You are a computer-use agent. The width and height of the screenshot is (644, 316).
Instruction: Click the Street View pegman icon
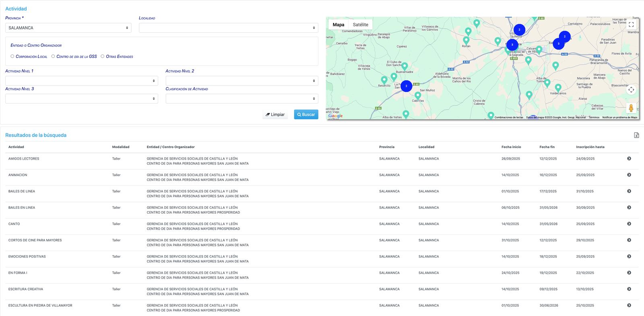tap(631, 108)
